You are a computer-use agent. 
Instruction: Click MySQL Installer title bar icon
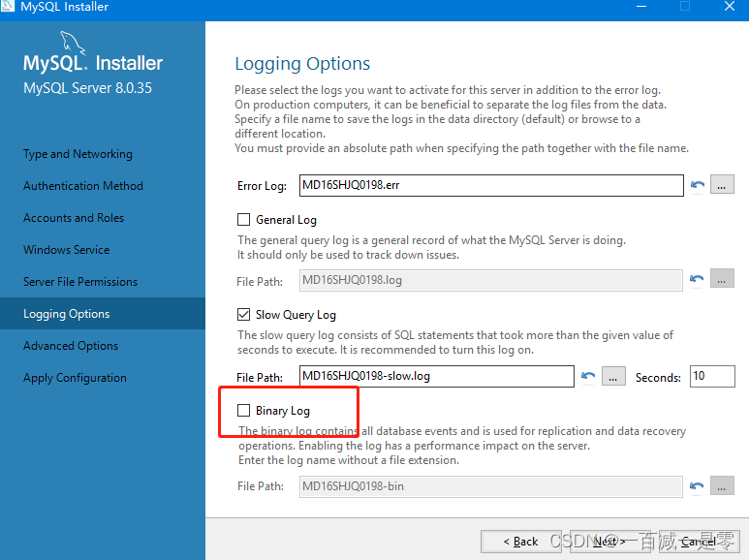click(x=7, y=6)
